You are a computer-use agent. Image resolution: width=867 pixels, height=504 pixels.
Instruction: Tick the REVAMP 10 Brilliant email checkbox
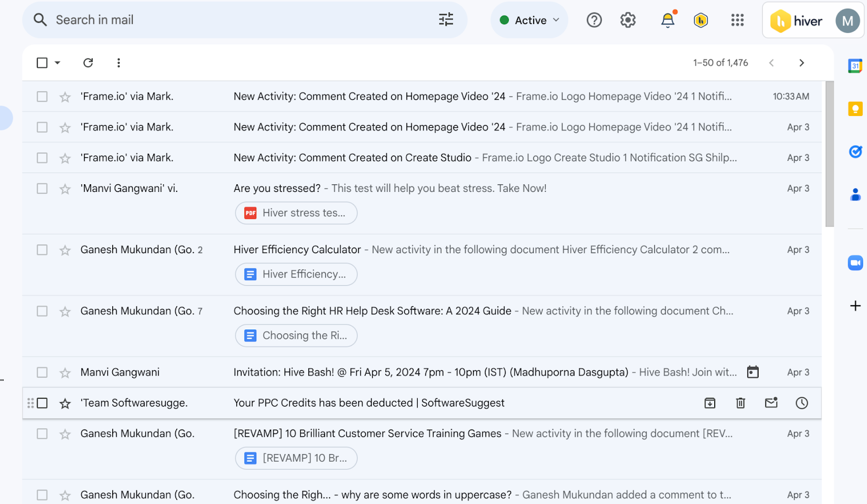(42, 434)
